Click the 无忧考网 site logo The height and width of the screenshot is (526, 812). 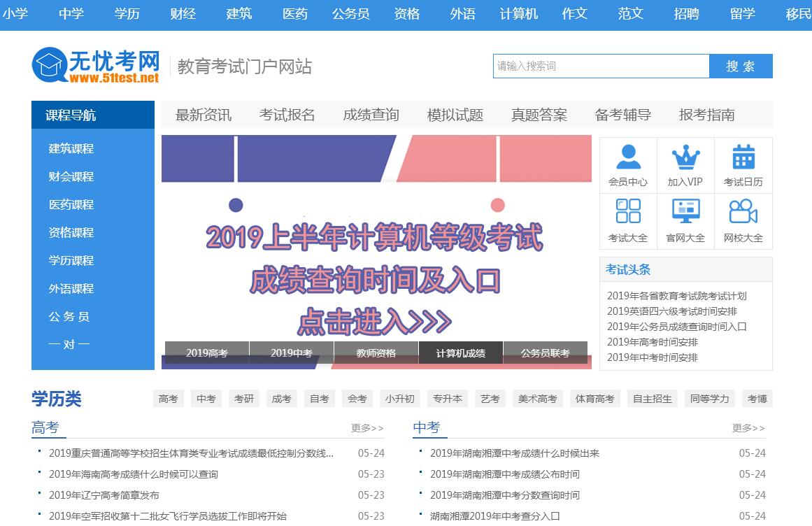click(x=96, y=66)
